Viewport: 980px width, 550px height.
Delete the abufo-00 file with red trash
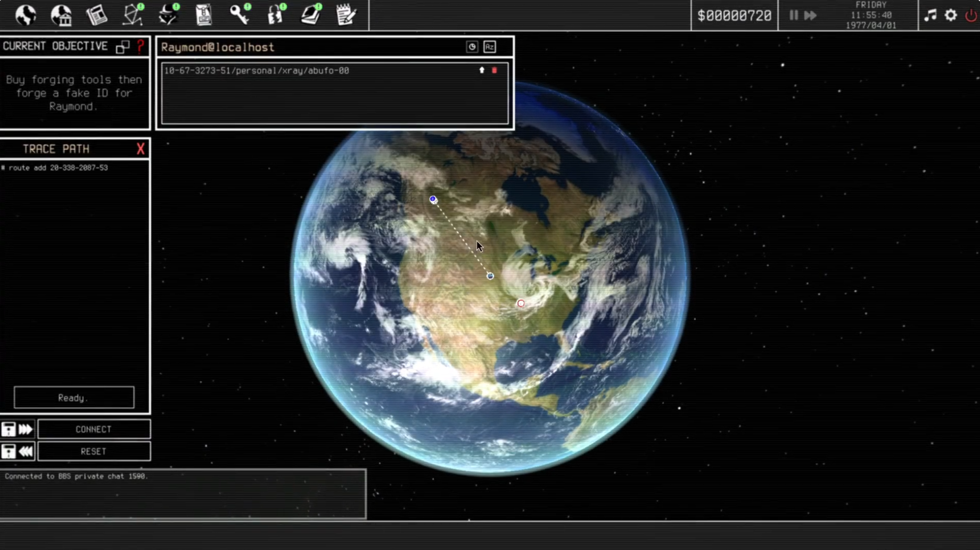(x=494, y=70)
